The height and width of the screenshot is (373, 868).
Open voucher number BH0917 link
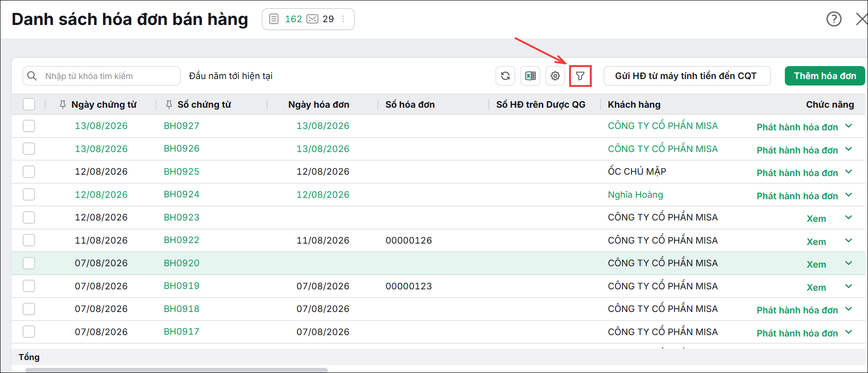tap(182, 331)
